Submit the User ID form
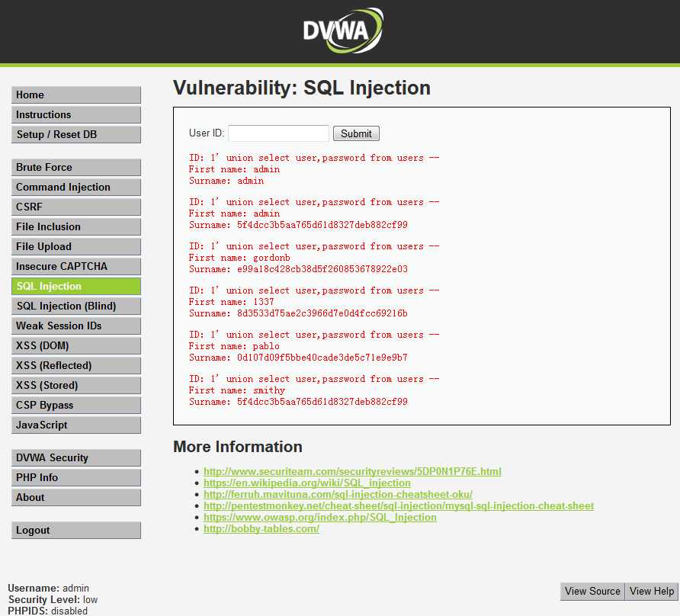 tap(356, 133)
